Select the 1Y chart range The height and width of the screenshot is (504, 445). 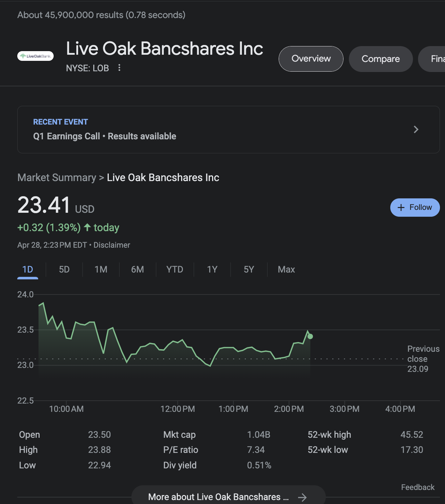coord(212,270)
